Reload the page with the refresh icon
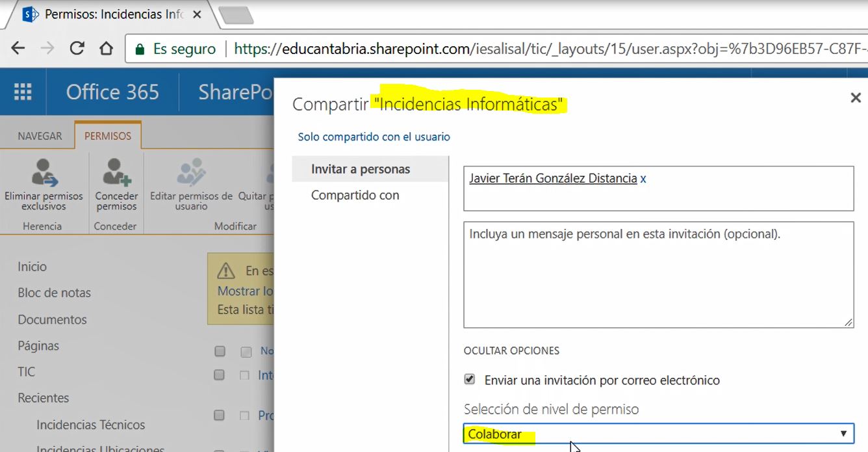Viewport: 868px width, 452px height. pos(77,47)
